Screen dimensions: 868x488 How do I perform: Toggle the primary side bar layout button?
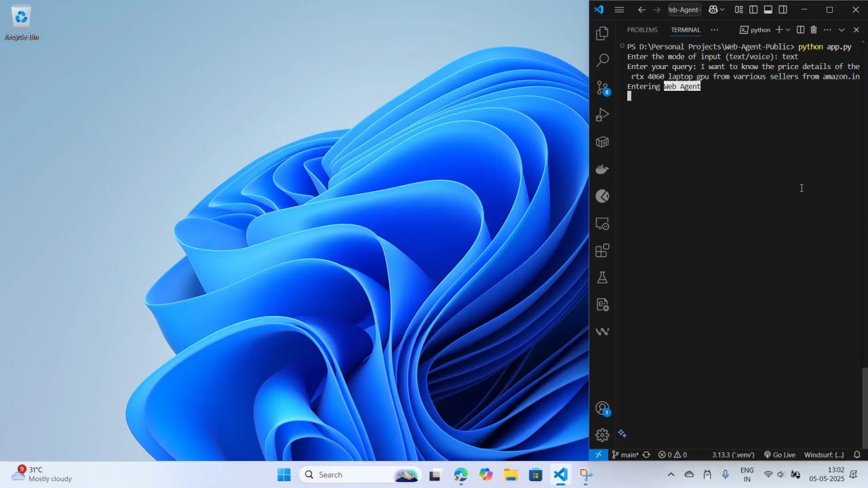(x=753, y=9)
